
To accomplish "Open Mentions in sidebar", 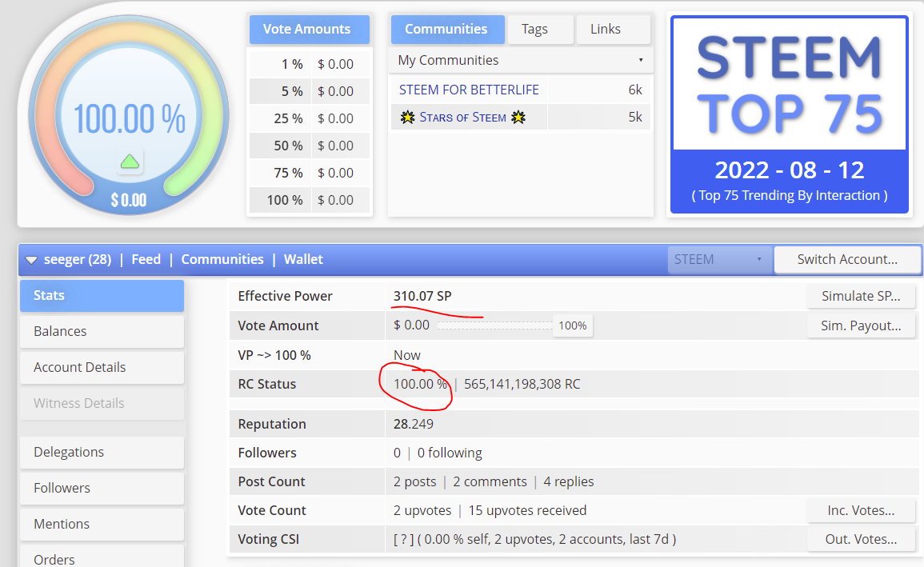I will tap(102, 524).
